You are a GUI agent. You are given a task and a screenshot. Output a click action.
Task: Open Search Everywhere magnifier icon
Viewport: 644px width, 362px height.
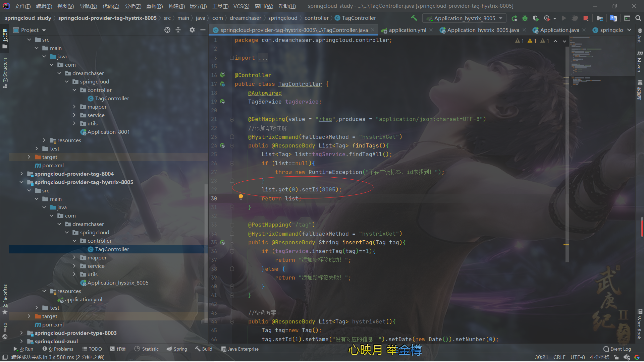pyautogui.click(x=638, y=18)
